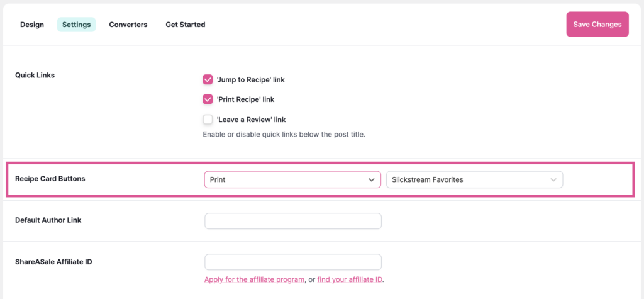The width and height of the screenshot is (644, 299).
Task: Click the Recipe Card Buttons label
Action: click(x=50, y=179)
